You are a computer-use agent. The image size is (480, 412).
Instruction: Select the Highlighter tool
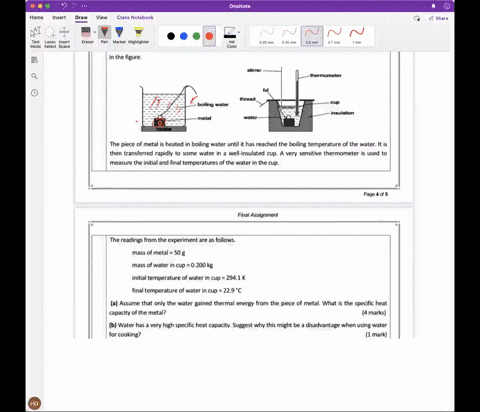(x=138, y=35)
